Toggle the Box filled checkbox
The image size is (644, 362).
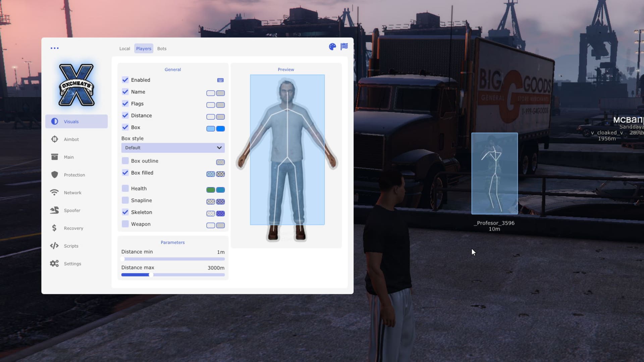point(125,173)
